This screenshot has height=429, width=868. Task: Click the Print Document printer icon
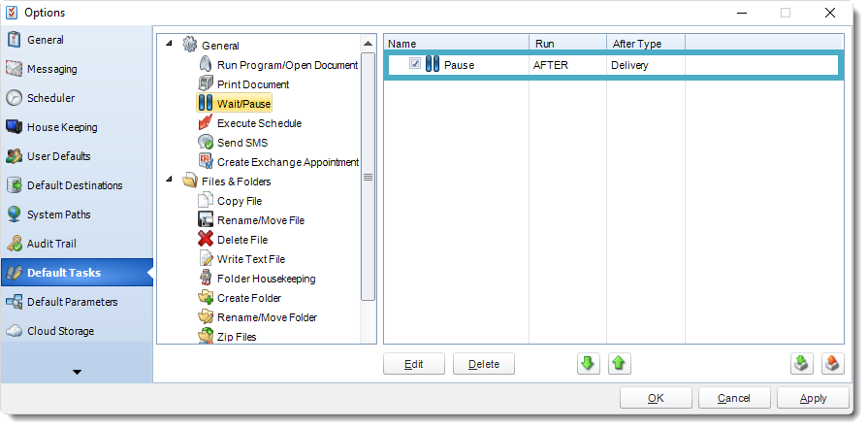[206, 83]
